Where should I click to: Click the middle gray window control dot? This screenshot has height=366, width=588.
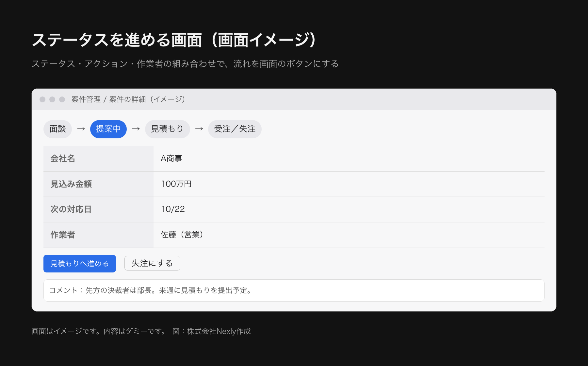point(52,99)
